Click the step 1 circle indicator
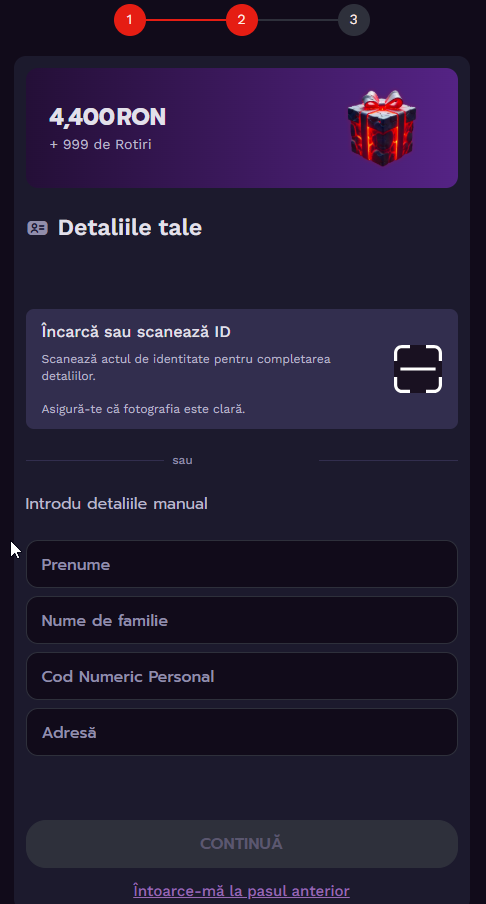Viewport: 486px width, 904px height. 130,20
